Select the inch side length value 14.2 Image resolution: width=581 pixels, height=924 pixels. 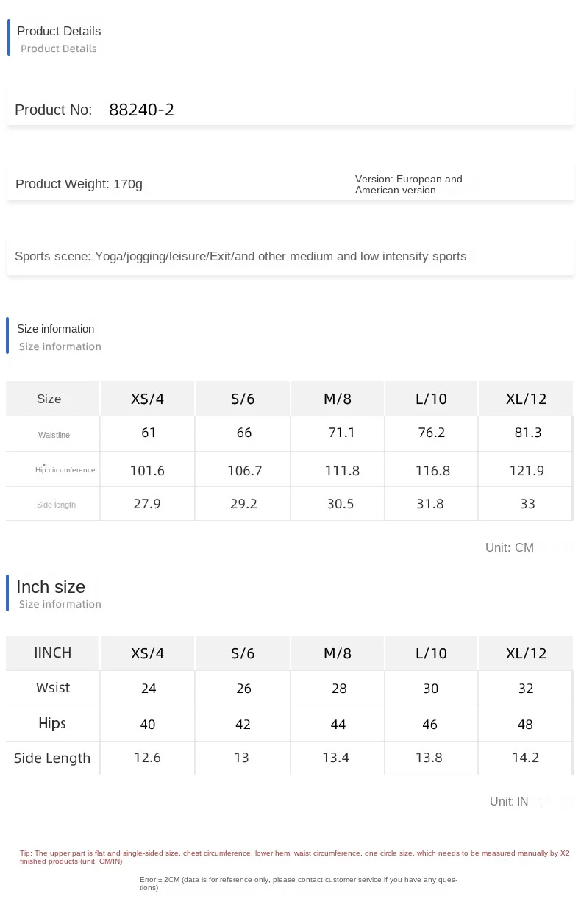click(x=525, y=758)
